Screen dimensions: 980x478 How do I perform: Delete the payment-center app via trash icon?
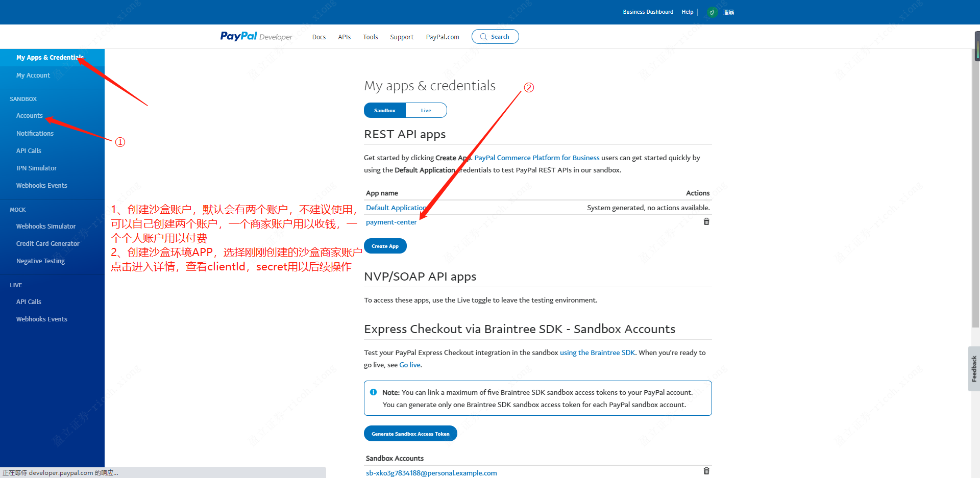pyautogui.click(x=706, y=221)
